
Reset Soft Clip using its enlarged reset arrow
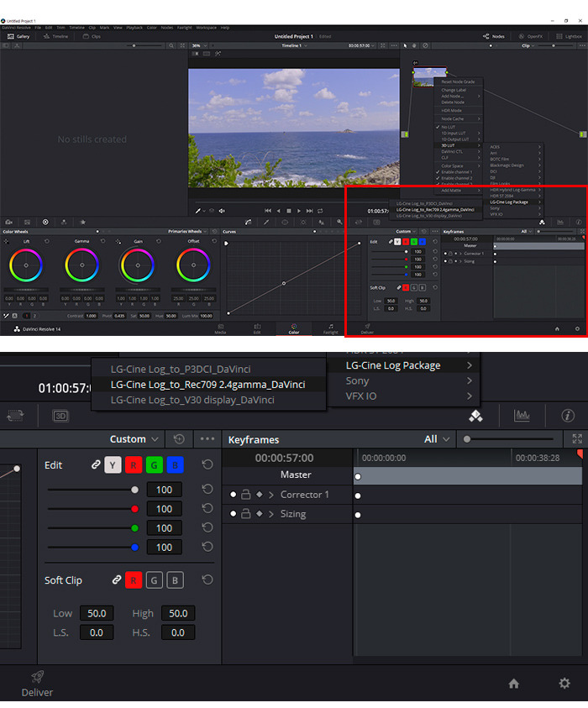coord(207,580)
